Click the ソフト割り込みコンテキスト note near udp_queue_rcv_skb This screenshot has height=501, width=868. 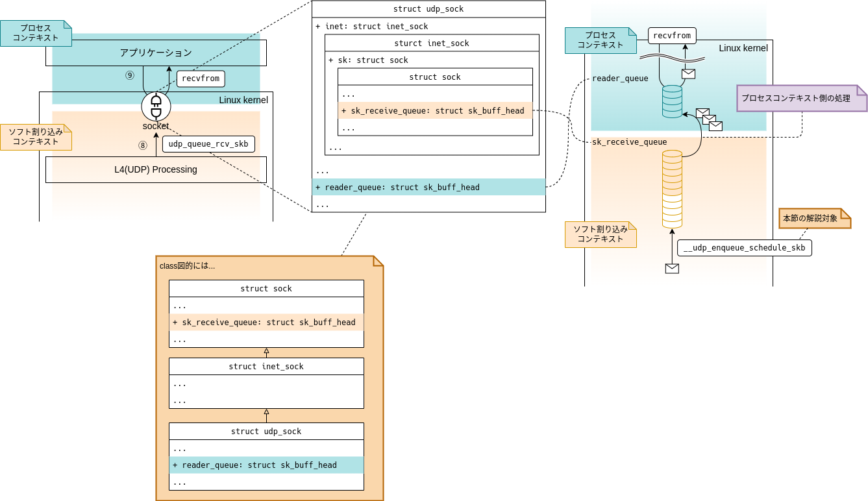(x=36, y=137)
